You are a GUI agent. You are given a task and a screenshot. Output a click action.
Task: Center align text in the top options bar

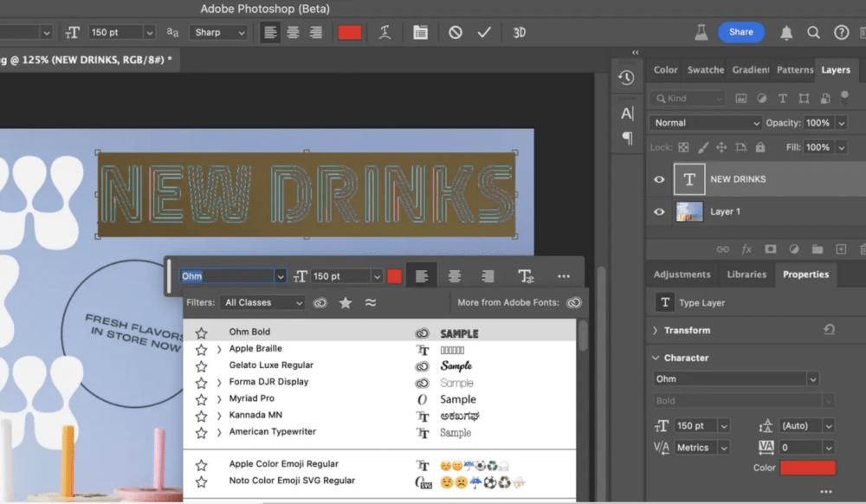pos(293,33)
